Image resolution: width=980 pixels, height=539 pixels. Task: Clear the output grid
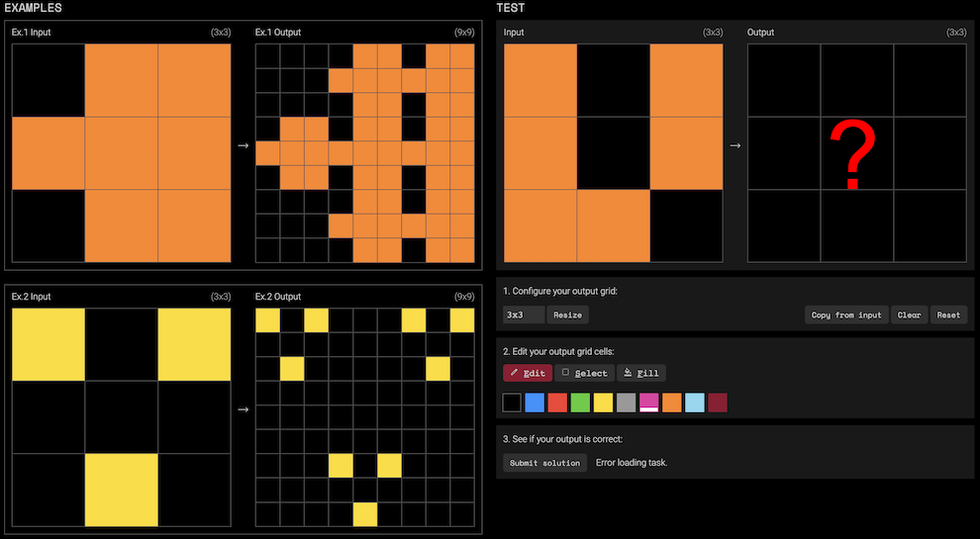point(909,314)
